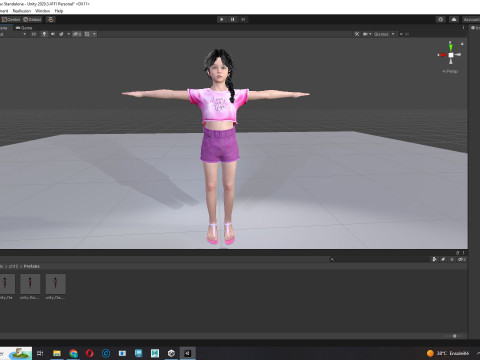Toggle the 2D view button in Scene toolbar

click(x=34, y=34)
